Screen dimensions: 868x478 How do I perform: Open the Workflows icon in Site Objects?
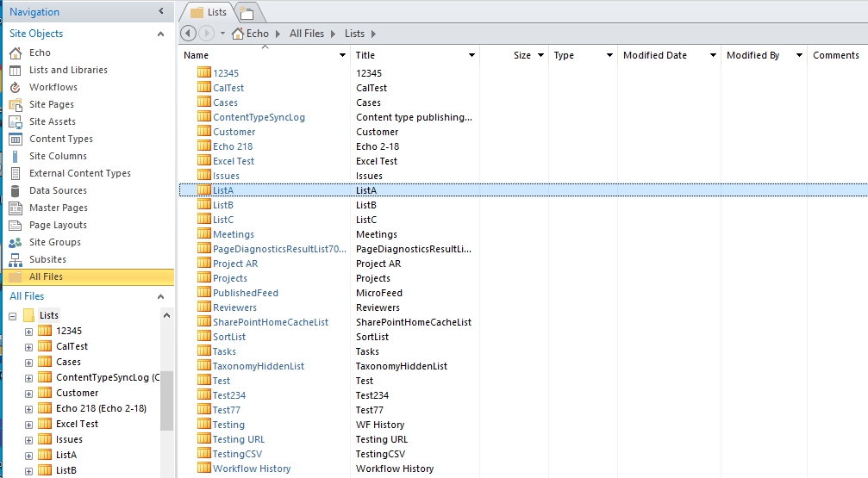point(16,87)
